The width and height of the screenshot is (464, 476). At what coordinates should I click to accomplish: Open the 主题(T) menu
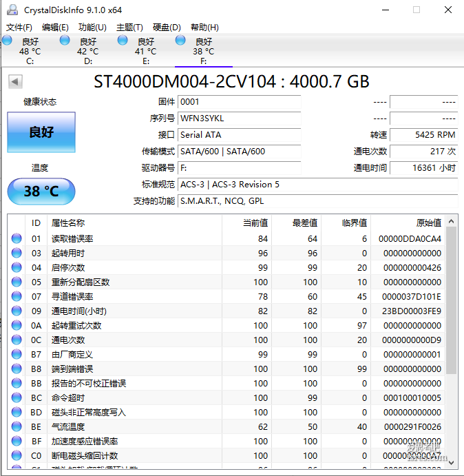click(x=129, y=28)
